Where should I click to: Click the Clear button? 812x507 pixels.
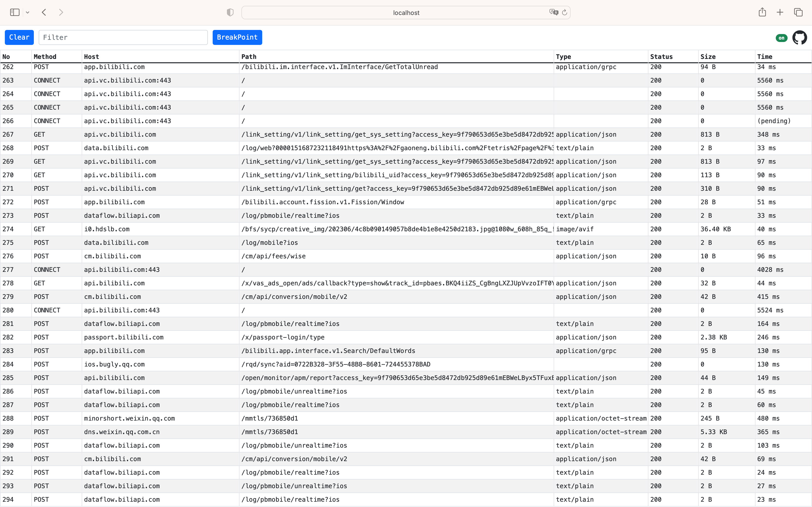pos(19,37)
